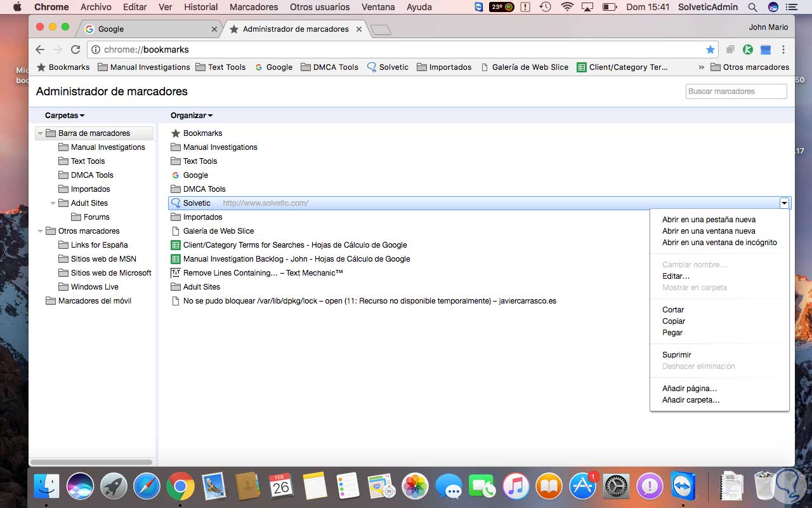
Task: Open the Historial menu
Action: tap(200, 7)
